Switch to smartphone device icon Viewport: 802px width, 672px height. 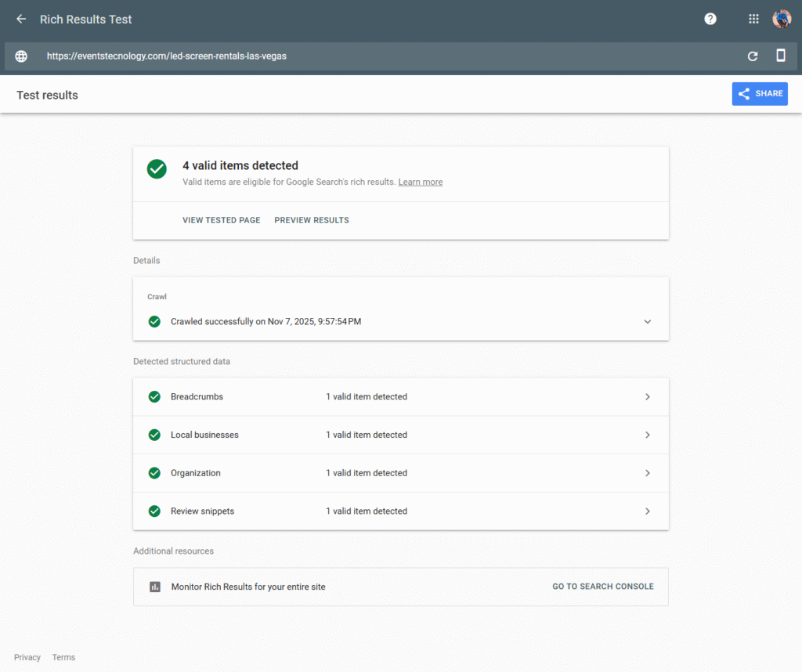coord(781,56)
